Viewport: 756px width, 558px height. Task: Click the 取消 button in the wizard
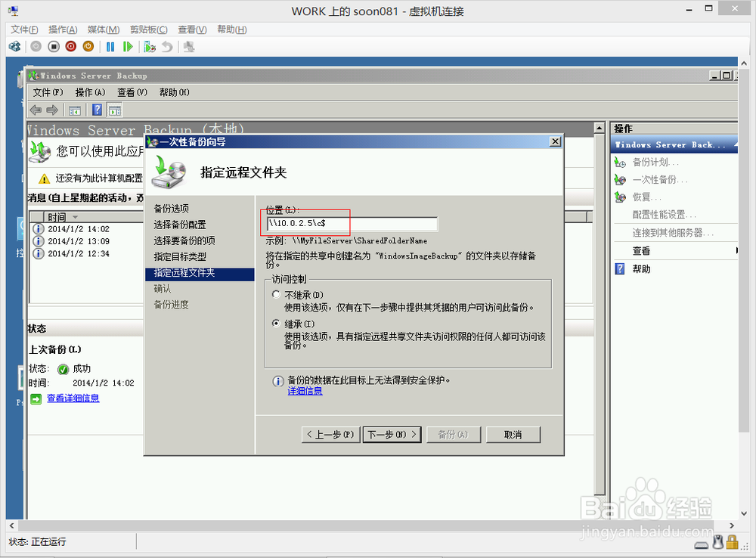click(x=513, y=435)
